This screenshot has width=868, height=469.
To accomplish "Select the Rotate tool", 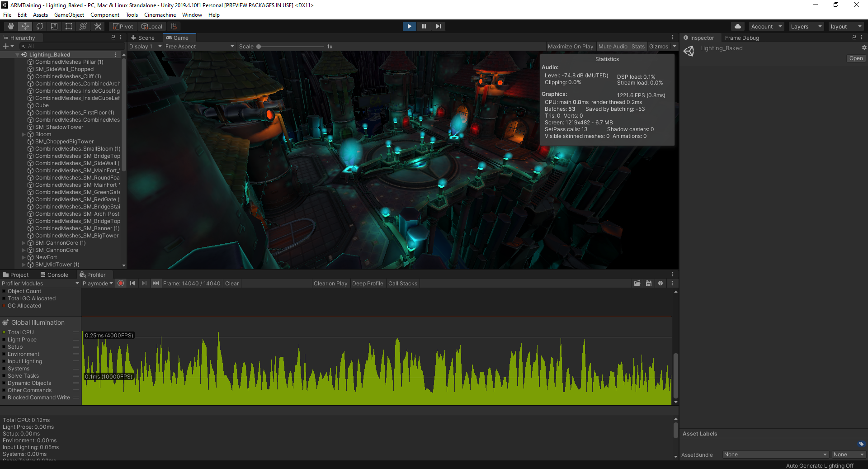I will 40,26.
